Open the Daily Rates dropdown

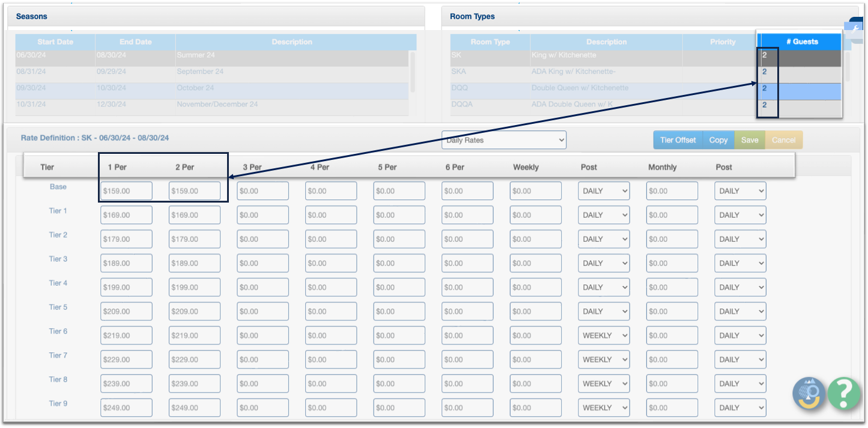(503, 140)
